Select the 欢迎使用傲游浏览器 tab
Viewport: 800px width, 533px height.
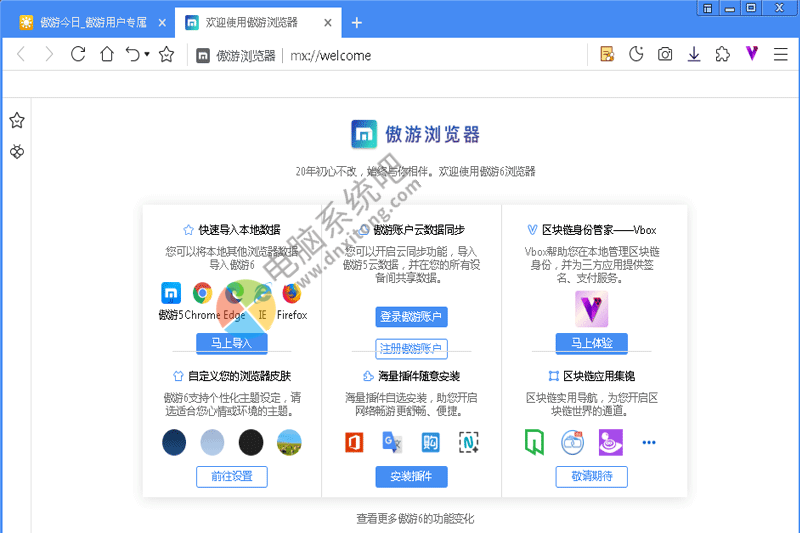click(x=252, y=22)
